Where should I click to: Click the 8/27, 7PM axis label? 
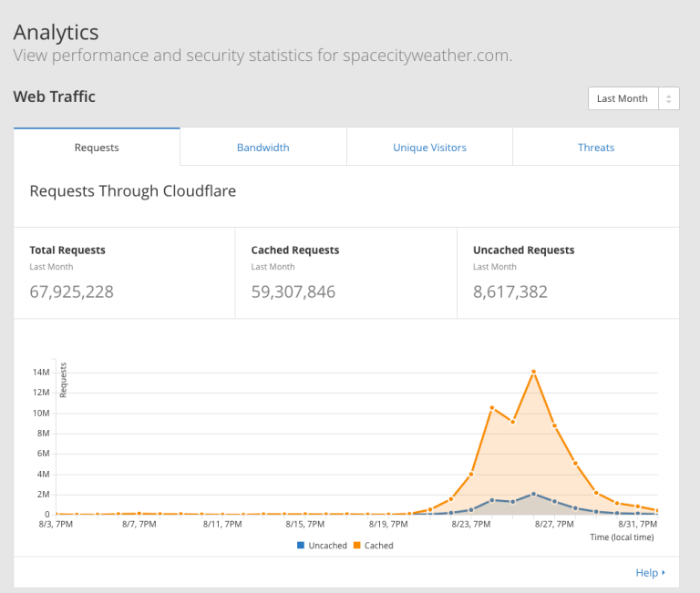coord(554,524)
